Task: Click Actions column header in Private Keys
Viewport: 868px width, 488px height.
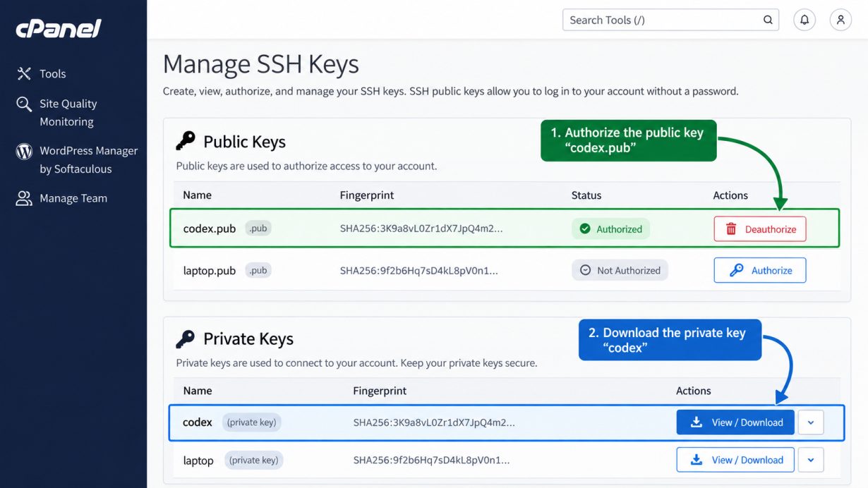Action: pyautogui.click(x=694, y=391)
